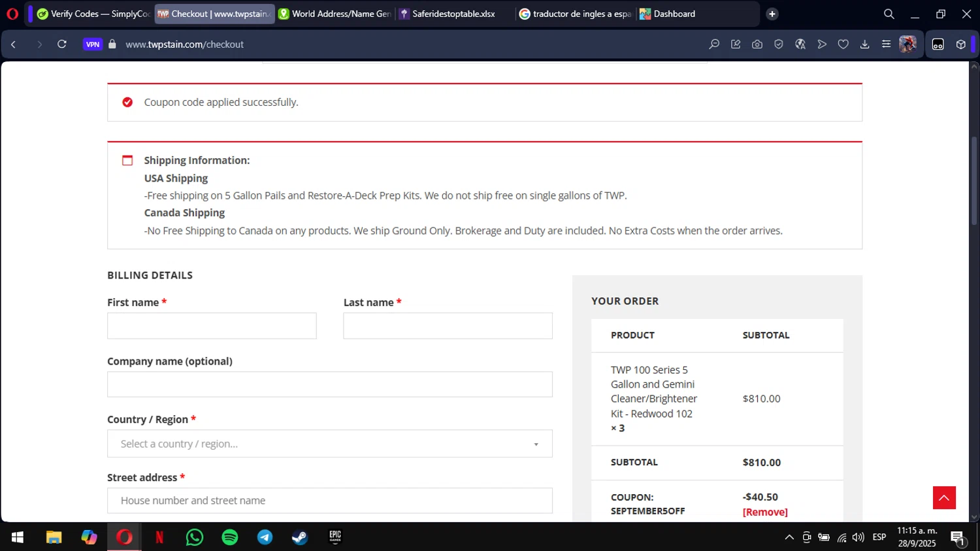Image resolution: width=980 pixels, height=551 pixels.
Task: Click the page vertical scrollbar thumb
Action: click(974, 182)
